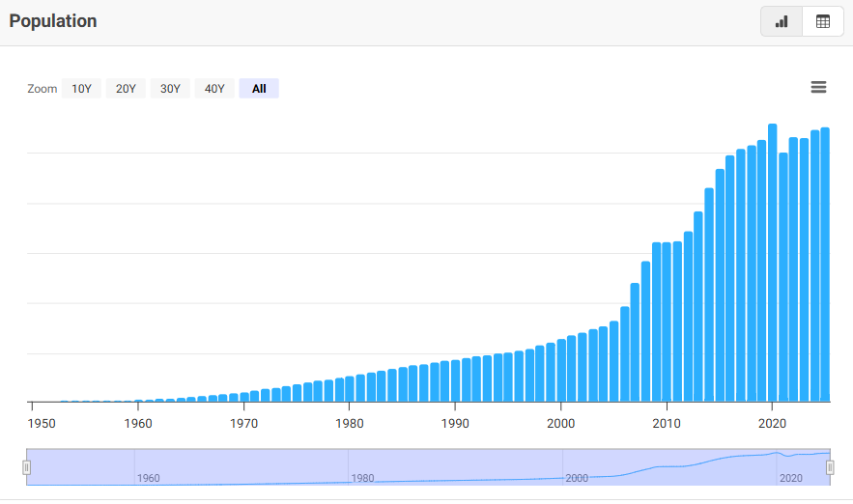Select the 10Y zoom range
Viewport: 853px width, 504px height.
click(81, 89)
